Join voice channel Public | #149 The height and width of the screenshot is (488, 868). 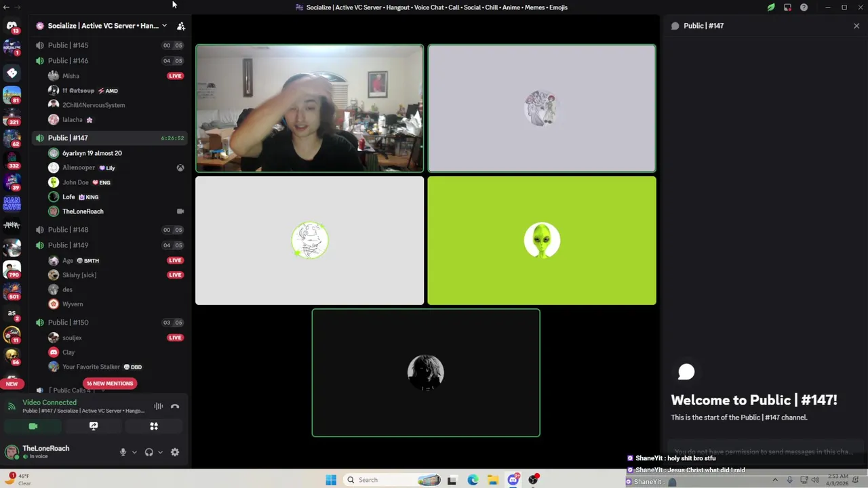tap(108, 245)
